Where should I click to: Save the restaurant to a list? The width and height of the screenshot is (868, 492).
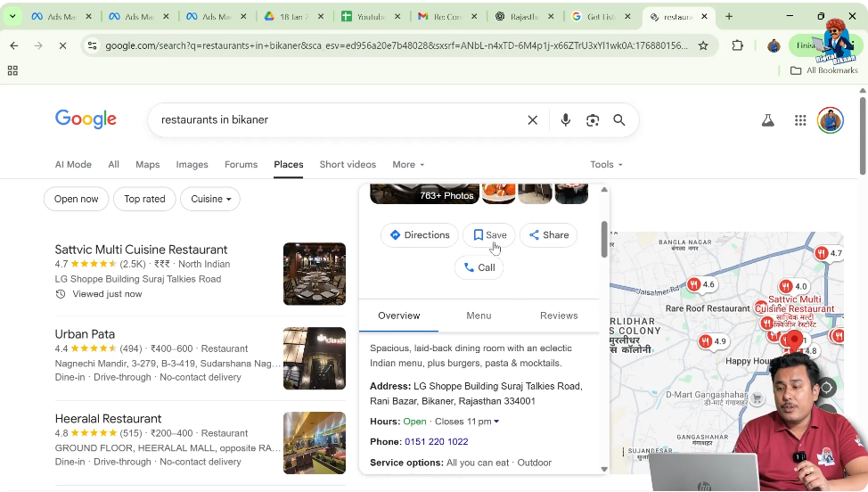click(489, 235)
